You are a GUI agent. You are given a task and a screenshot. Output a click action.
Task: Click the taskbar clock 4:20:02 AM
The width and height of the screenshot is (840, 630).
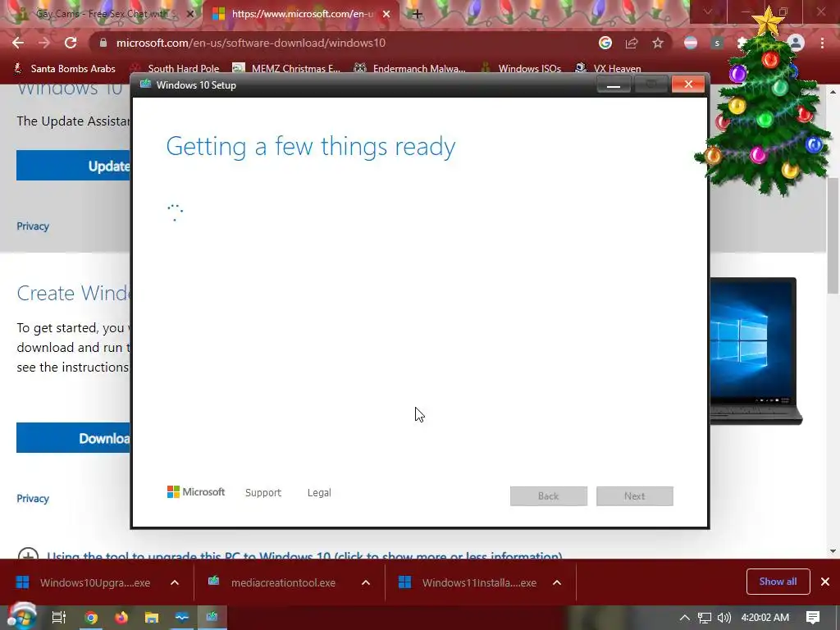coord(765,618)
